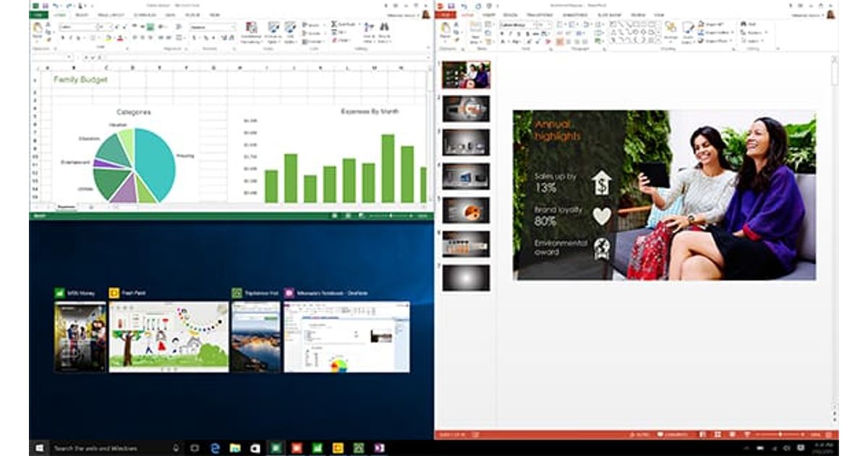Open the Microsoft Edge icon on the taskbar

pos(215,448)
